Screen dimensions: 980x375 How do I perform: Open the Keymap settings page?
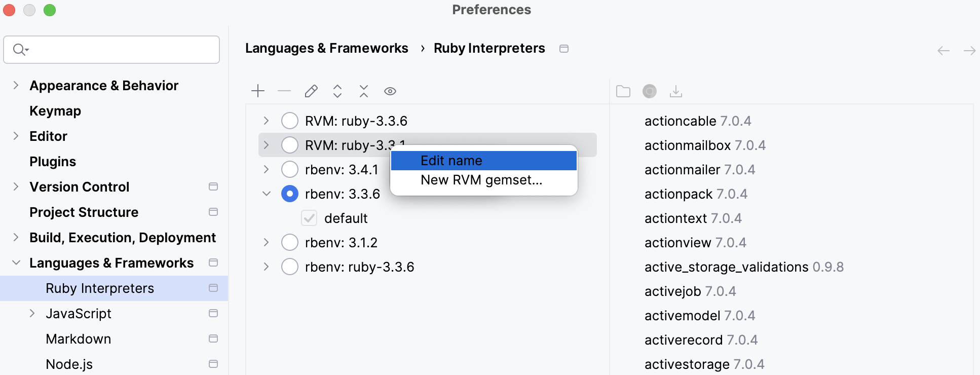click(x=55, y=111)
